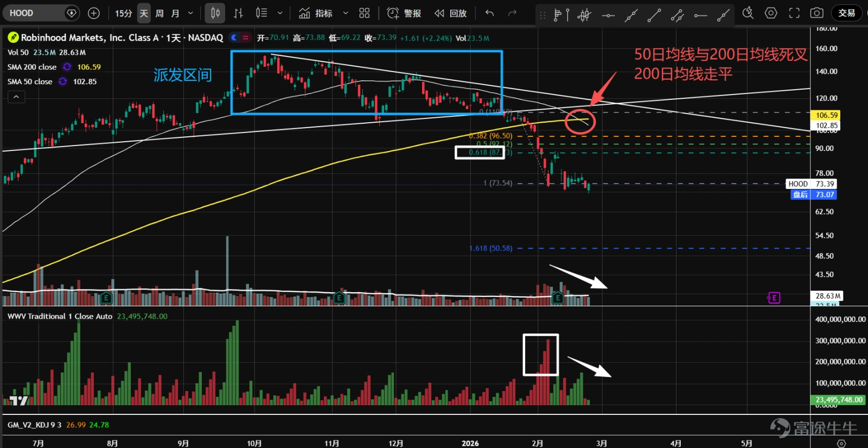
Task: Redo the chart action
Action: point(512,13)
